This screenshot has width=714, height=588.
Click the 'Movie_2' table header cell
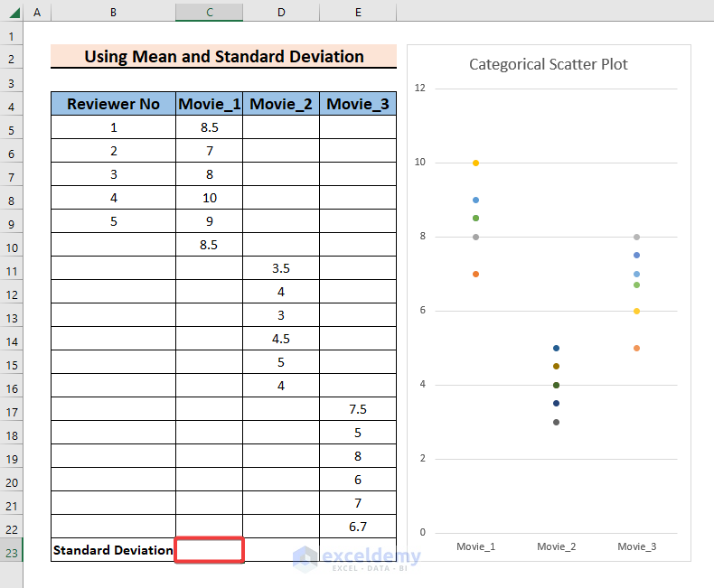coord(281,104)
